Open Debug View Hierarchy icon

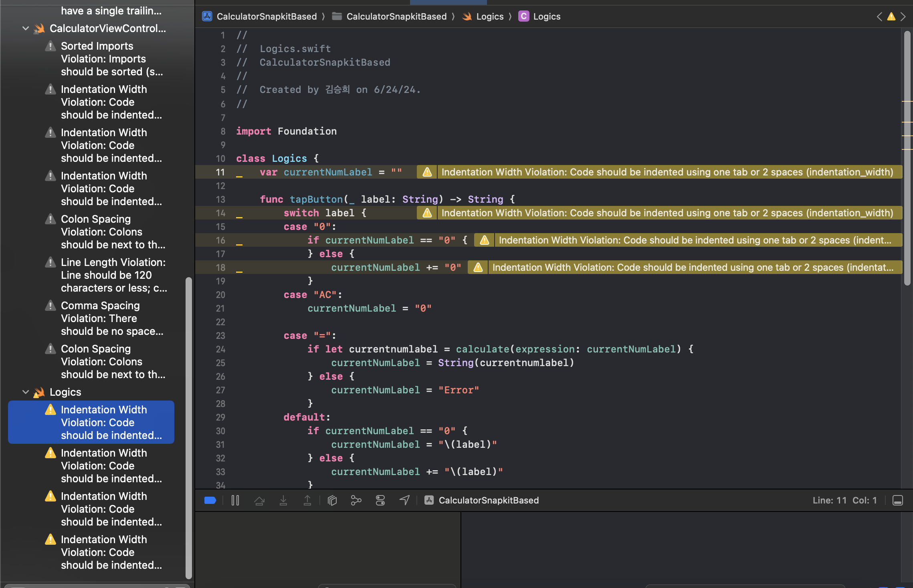point(332,500)
